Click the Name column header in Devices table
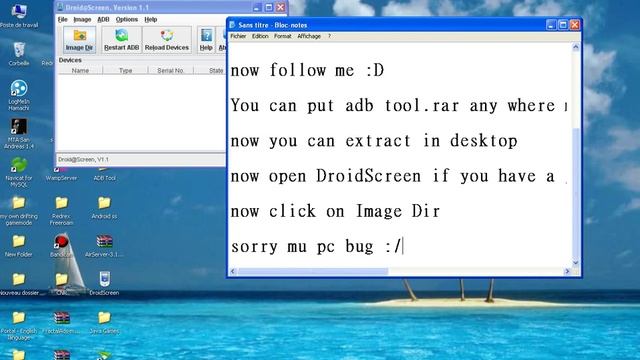 (80, 71)
